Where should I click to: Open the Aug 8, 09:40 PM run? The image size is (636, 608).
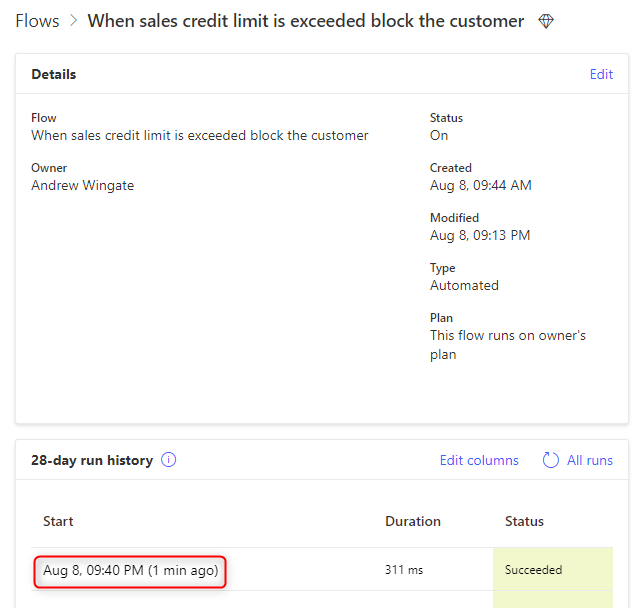(x=130, y=570)
